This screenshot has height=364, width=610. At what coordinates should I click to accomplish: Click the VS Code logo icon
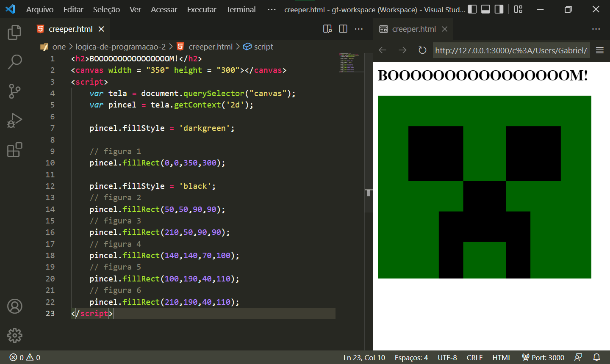click(11, 9)
